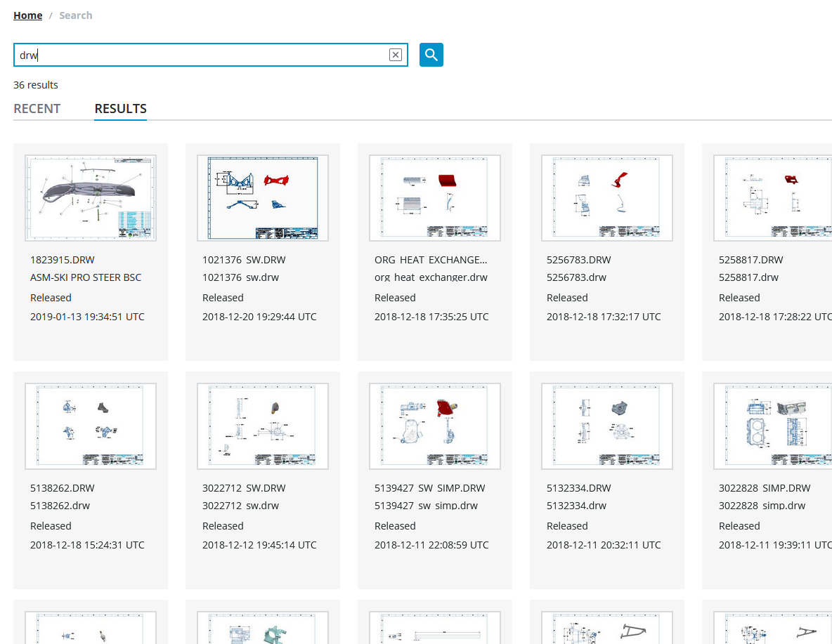Switch to the RESULTS tab
832x644 pixels.
[120, 108]
